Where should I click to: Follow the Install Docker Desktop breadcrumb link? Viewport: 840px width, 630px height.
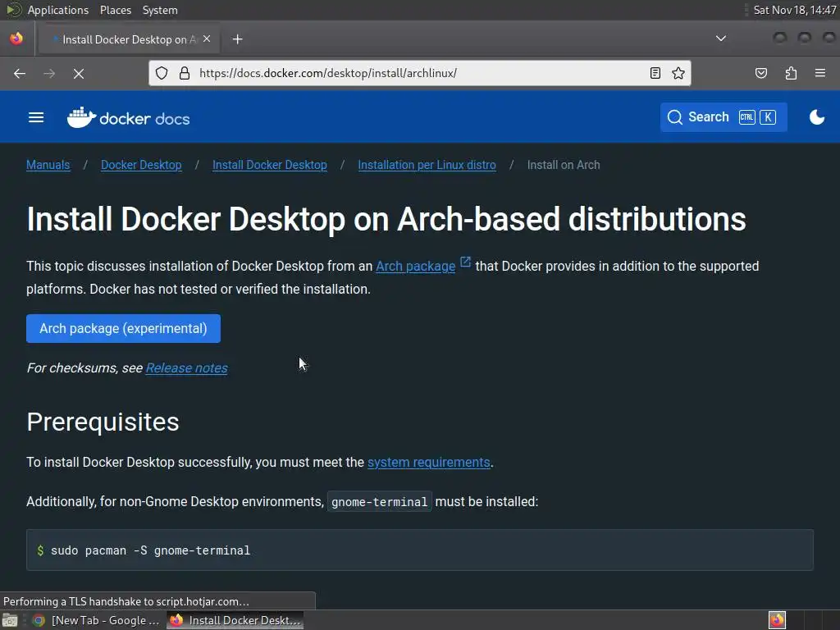[x=269, y=165]
